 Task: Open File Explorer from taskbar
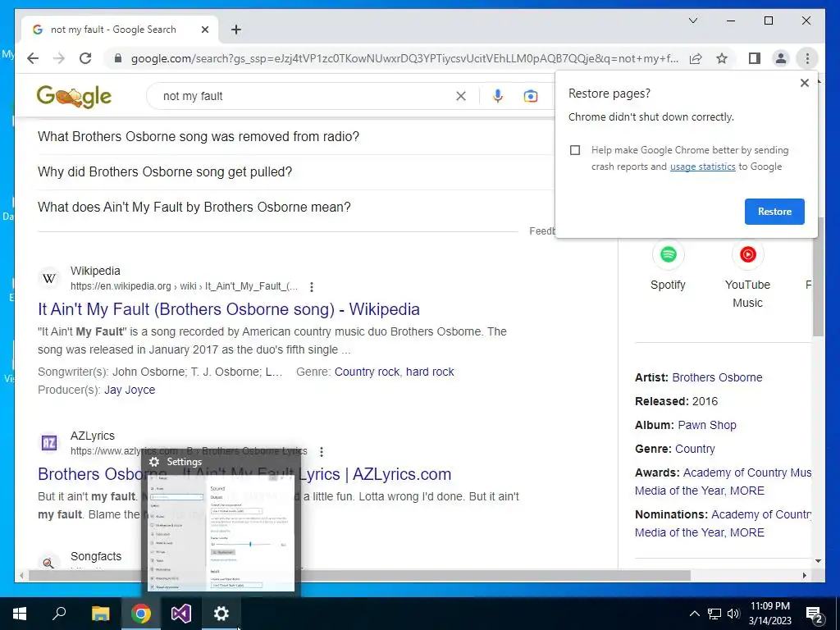click(100, 614)
